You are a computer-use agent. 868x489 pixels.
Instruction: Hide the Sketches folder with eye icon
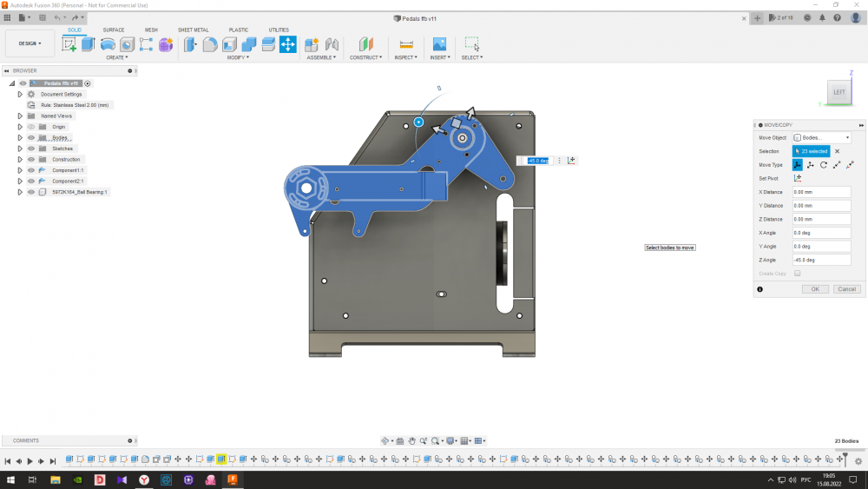click(31, 149)
